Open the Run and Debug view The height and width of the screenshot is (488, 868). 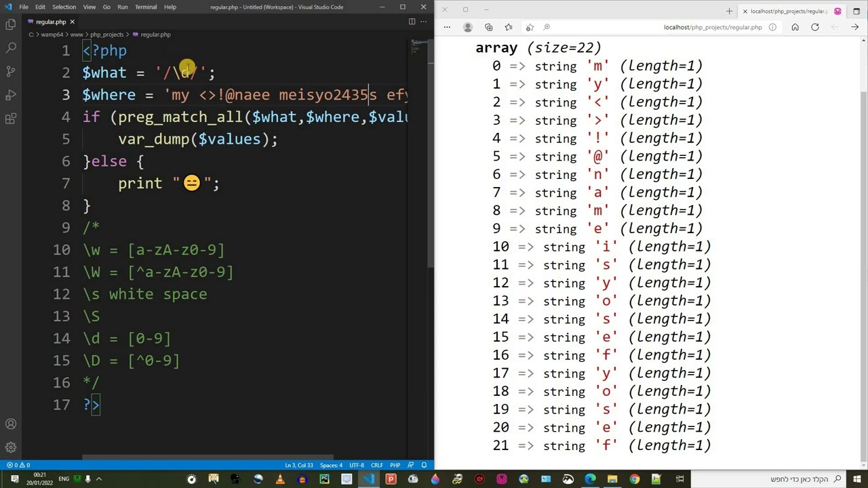tap(11, 95)
